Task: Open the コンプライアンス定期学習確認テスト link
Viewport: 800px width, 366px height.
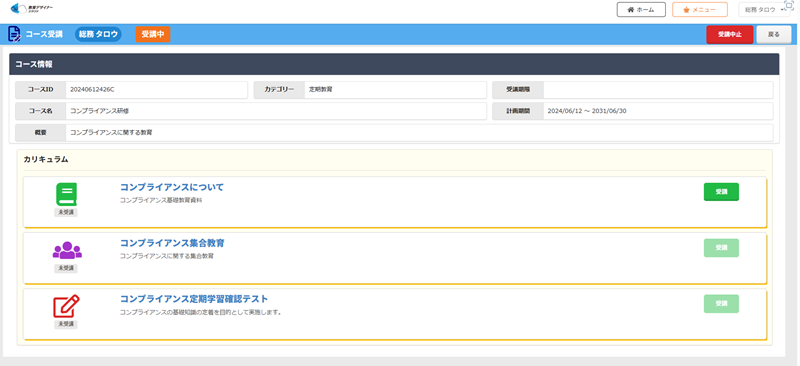Action: click(x=194, y=299)
